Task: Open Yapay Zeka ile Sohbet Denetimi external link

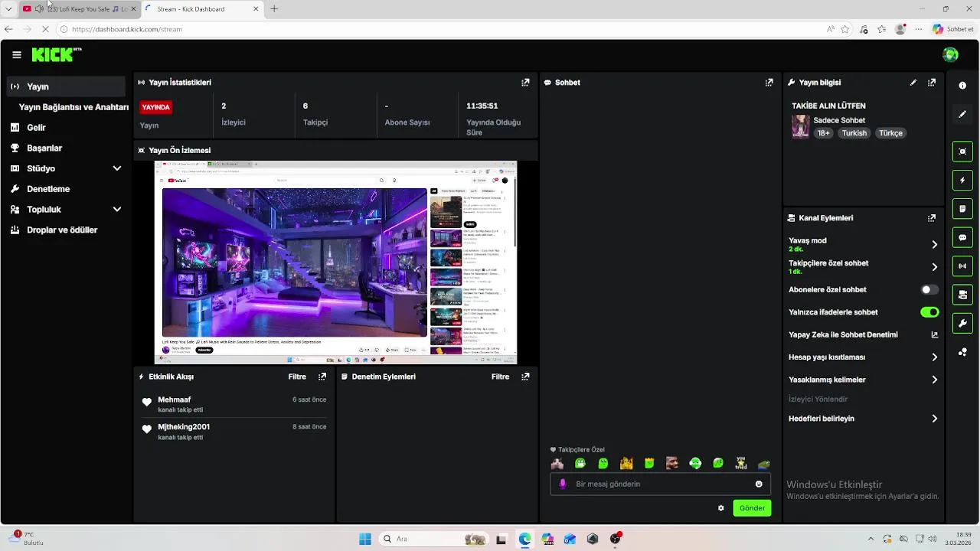Action: (x=934, y=334)
